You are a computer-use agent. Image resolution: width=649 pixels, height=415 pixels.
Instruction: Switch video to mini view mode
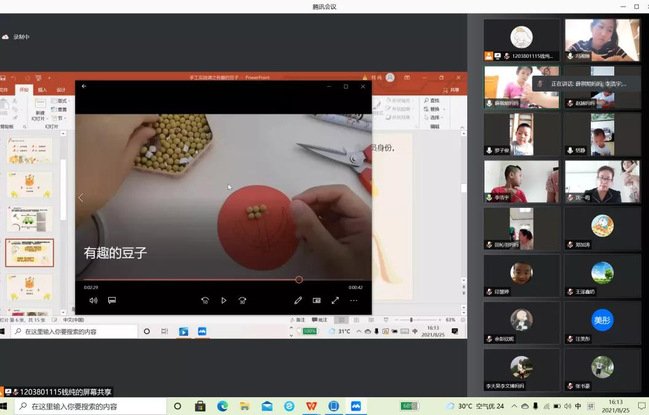pyautogui.click(x=317, y=300)
